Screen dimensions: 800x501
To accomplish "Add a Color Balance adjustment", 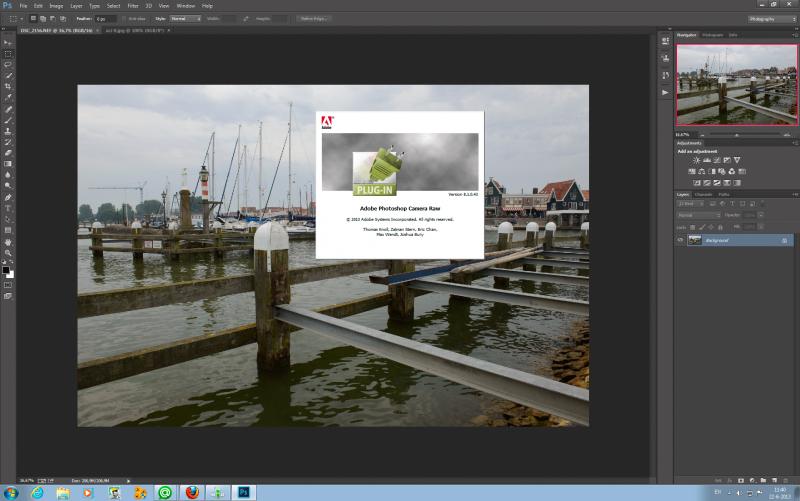I will coord(702,171).
